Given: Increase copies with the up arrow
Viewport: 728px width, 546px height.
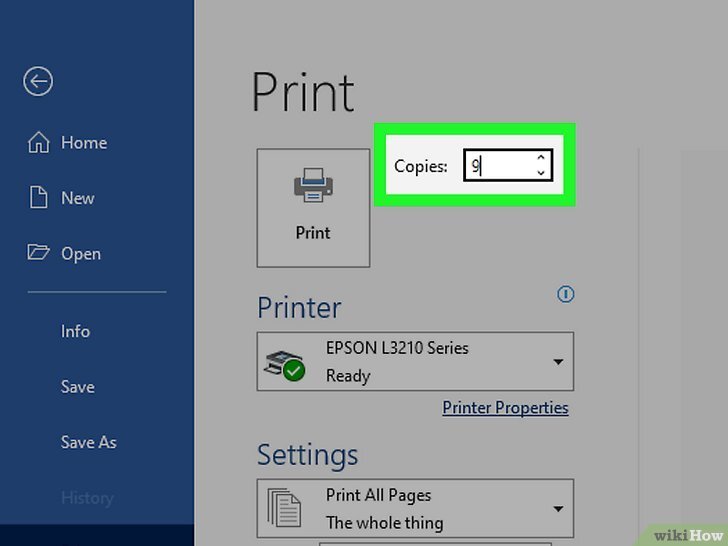Looking at the screenshot, I should click(x=541, y=158).
